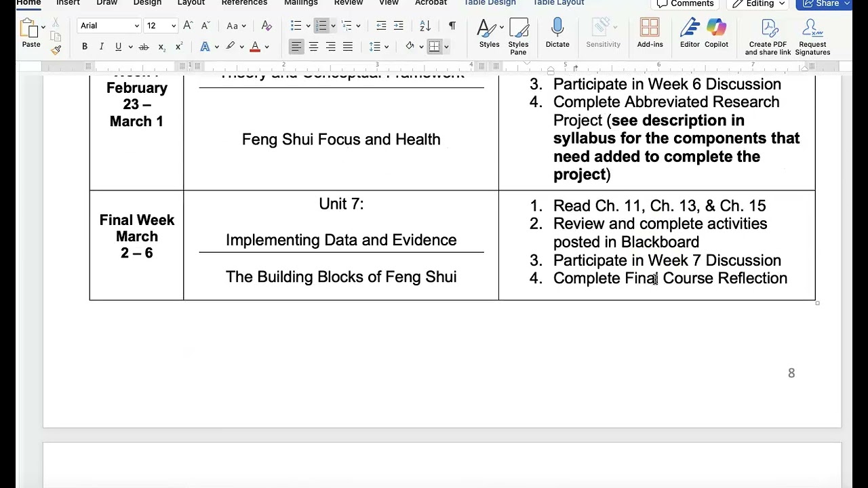Apply the red font color
This screenshot has height=488, width=868.
pos(255,47)
